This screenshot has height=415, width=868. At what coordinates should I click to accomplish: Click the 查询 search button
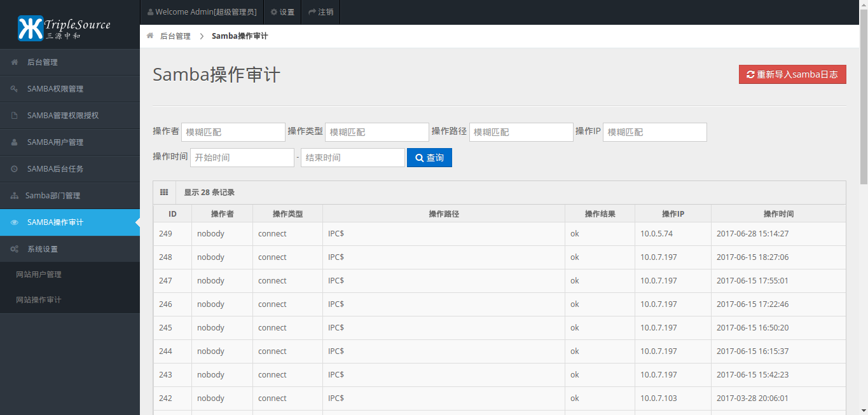[x=429, y=158]
